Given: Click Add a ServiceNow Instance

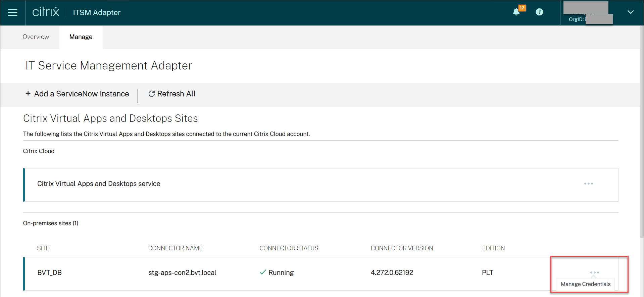Looking at the screenshot, I should click(x=77, y=94).
